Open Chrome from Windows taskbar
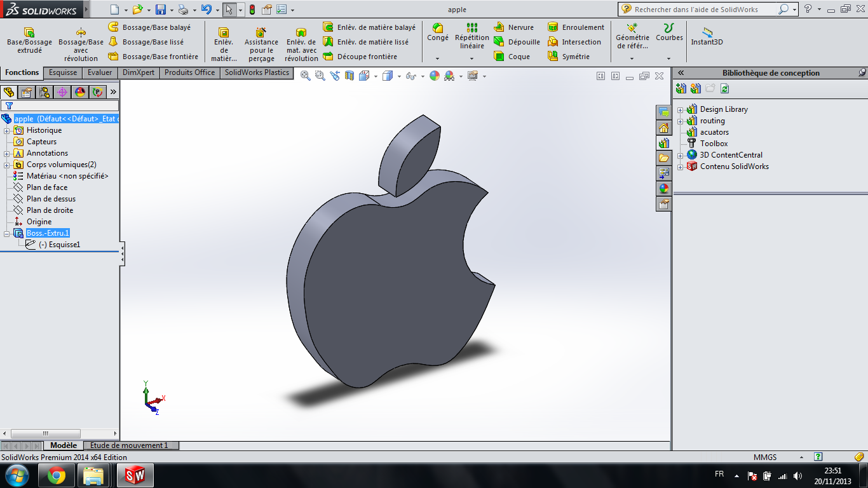Viewport: 868px width, 488px height. pos(57,475)
